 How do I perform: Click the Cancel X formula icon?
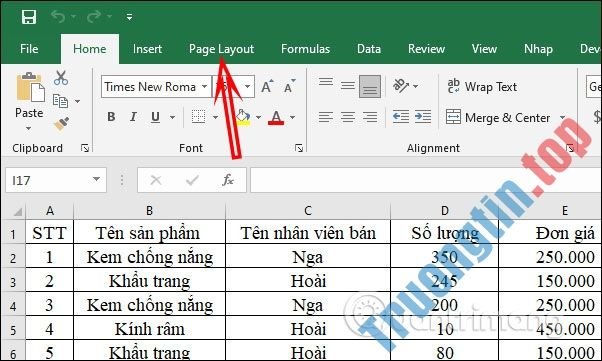point(156,180)
